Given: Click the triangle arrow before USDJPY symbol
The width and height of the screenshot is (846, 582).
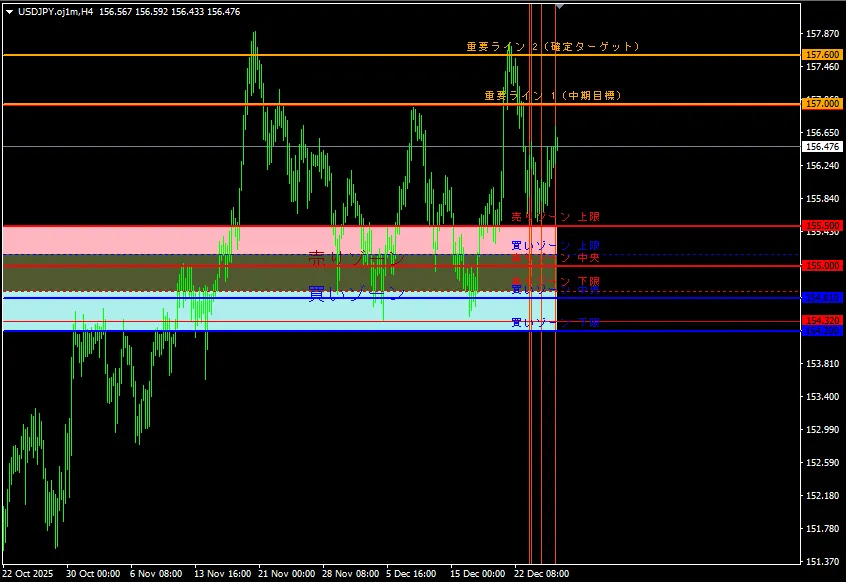Looking at the screenshot, I should click(x=9, y=11).
